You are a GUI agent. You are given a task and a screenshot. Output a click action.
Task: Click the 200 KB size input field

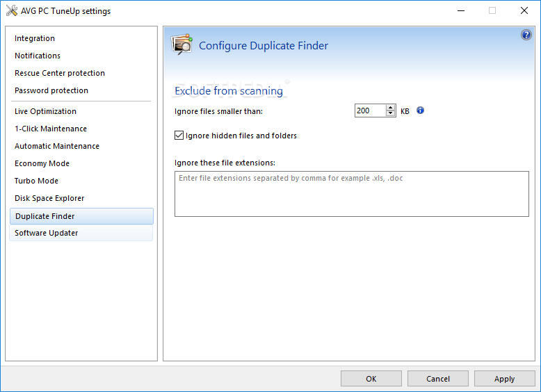[370, 111]
